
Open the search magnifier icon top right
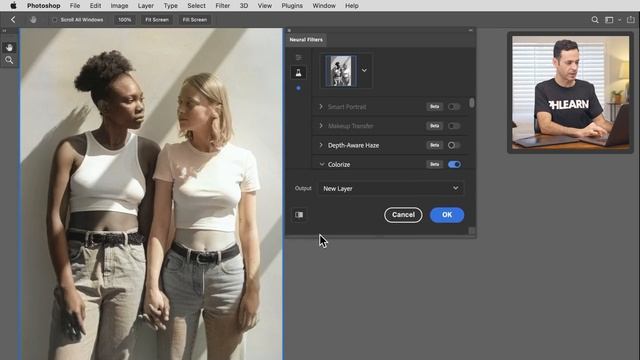[x=595, y=20]
